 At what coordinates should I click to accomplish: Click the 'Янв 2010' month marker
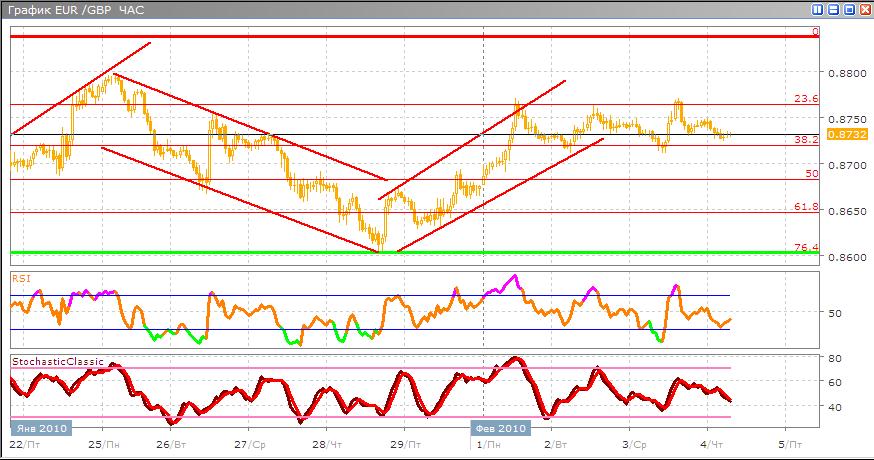(x=41, y=428)
